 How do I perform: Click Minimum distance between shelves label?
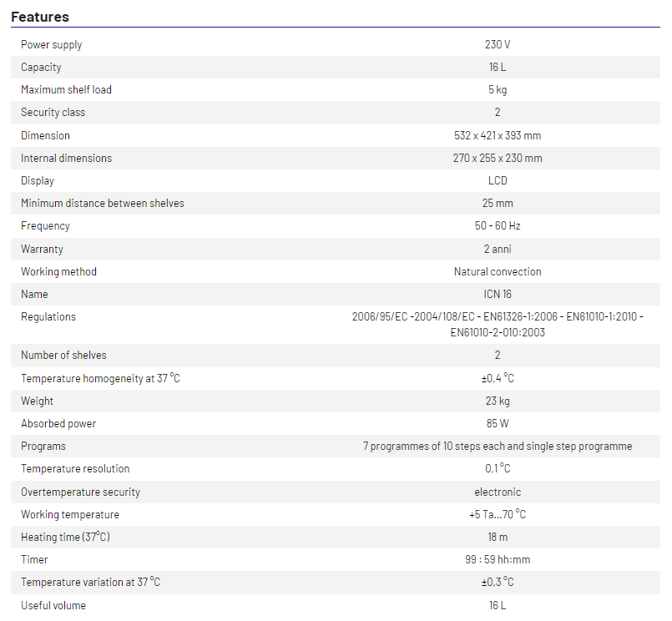103,203
